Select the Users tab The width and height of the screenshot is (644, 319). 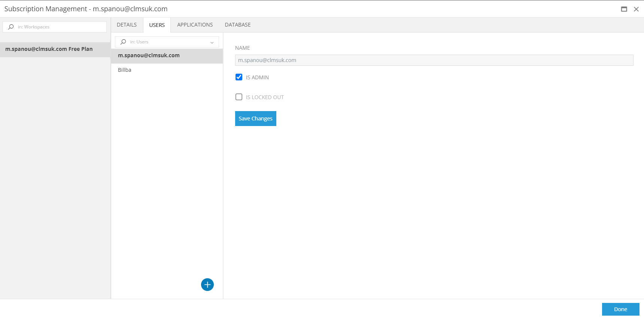pyautogui.click(x=157, y=25)
